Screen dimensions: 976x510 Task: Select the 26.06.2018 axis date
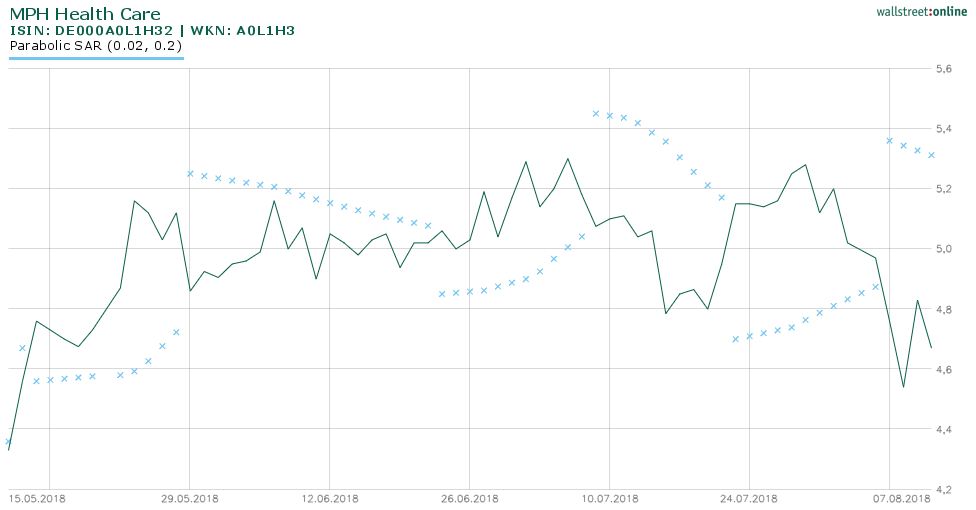pos(470,498)
